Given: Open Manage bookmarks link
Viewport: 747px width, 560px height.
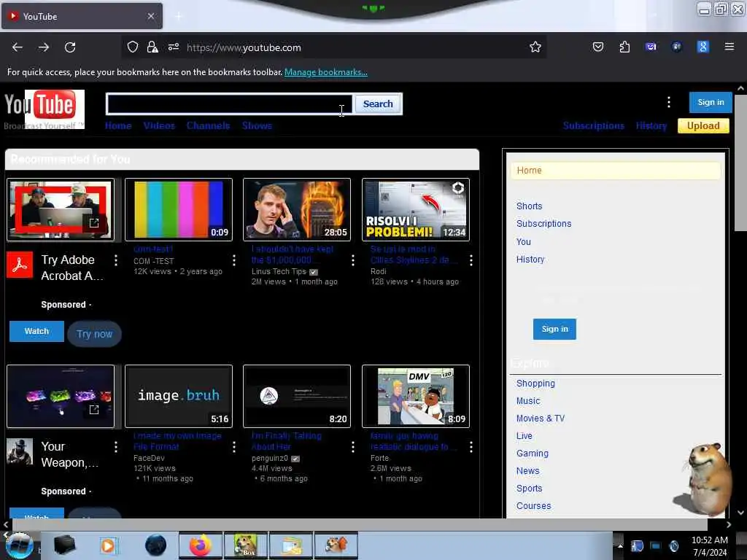Looking at the screenshot, I should click(x=326, y=72).
